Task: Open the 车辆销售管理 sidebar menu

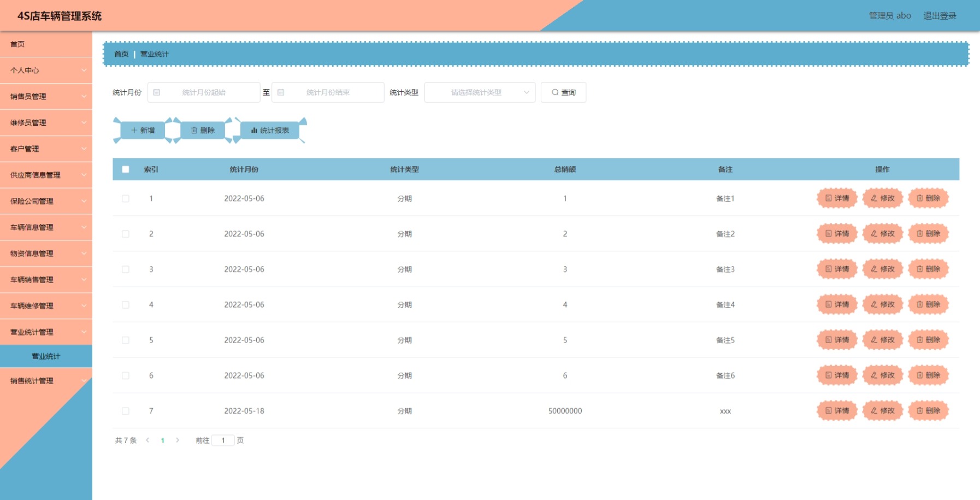Action: [46, 280]
